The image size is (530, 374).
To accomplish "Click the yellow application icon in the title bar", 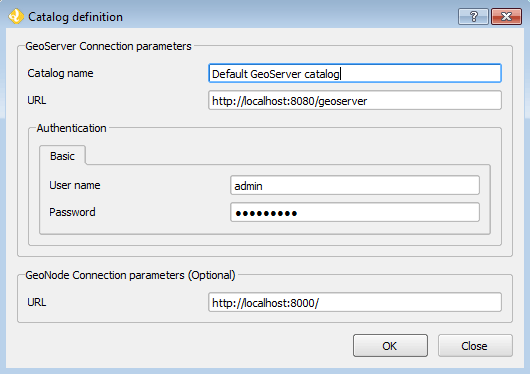I will (16, 16).
